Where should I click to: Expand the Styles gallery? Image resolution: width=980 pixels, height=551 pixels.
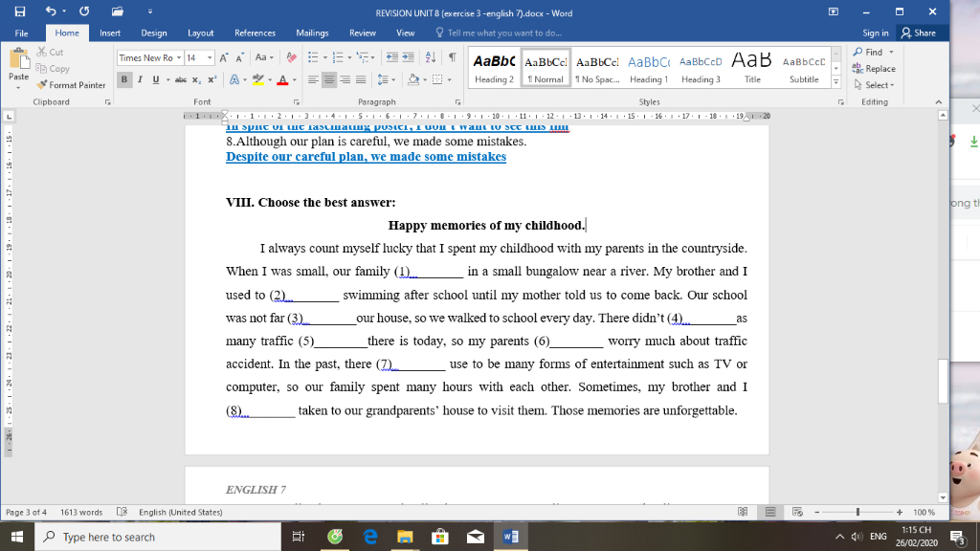click(x=835, y=82)
